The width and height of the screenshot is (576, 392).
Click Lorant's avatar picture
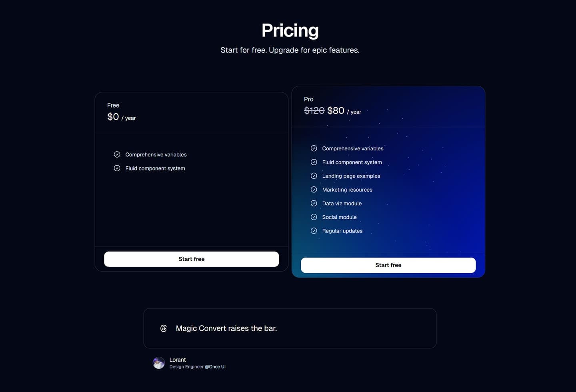click(159, 363)
